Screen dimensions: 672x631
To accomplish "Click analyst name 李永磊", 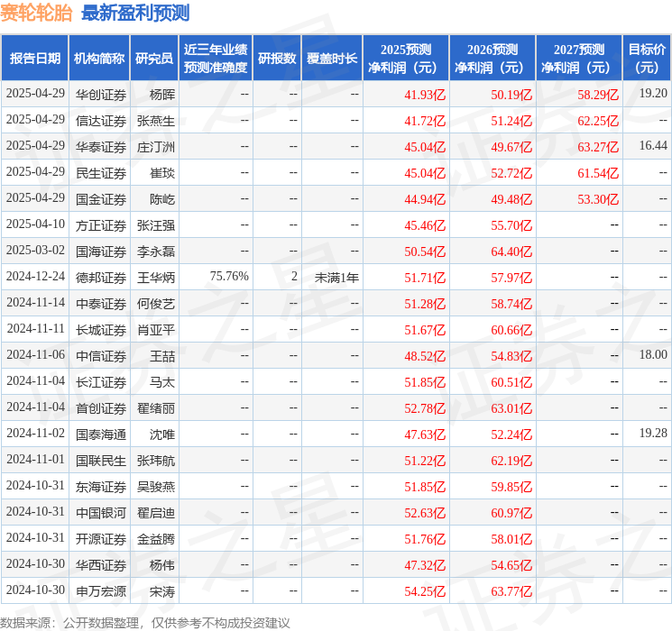I will [x=156, y=251].
